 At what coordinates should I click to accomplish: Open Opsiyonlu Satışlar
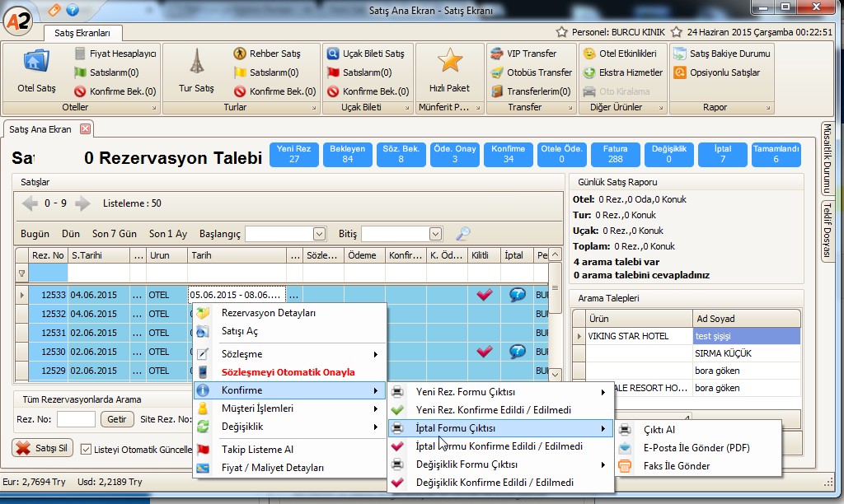click(717, 72)
